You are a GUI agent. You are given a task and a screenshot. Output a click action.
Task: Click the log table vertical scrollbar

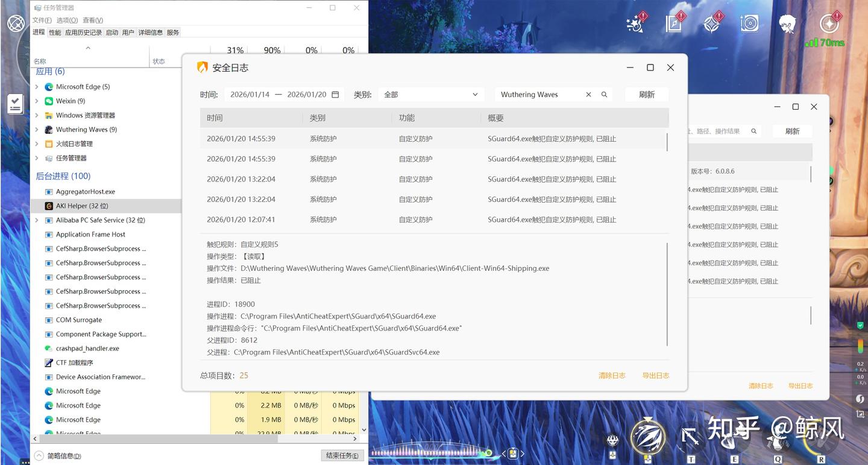coord(667,142)
